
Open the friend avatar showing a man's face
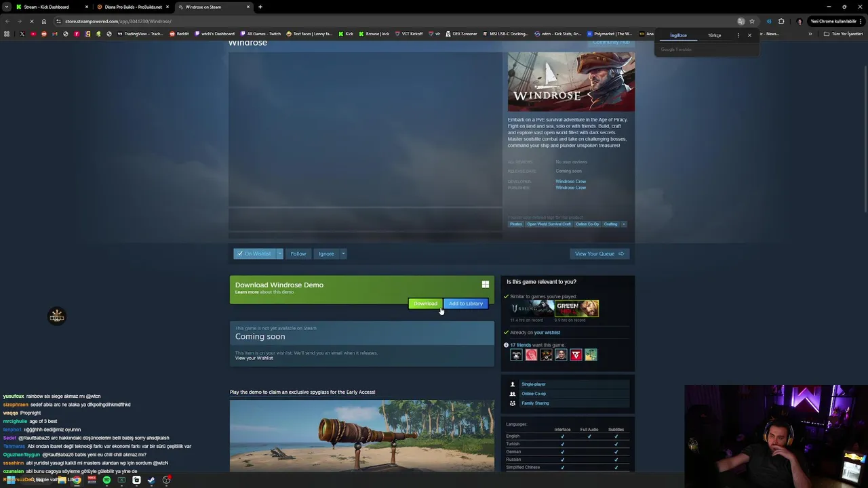coord(561,354)
